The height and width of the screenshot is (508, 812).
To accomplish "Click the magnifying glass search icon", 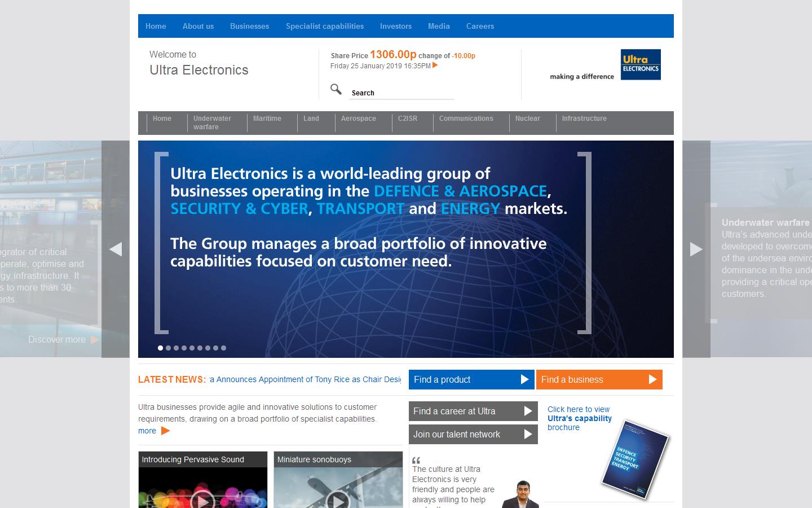I will [336, 89].
